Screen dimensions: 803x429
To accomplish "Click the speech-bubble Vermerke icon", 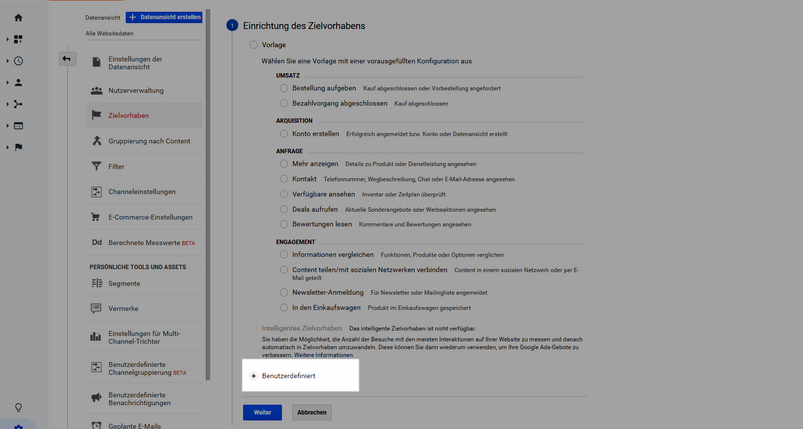I will pos(96,308).
